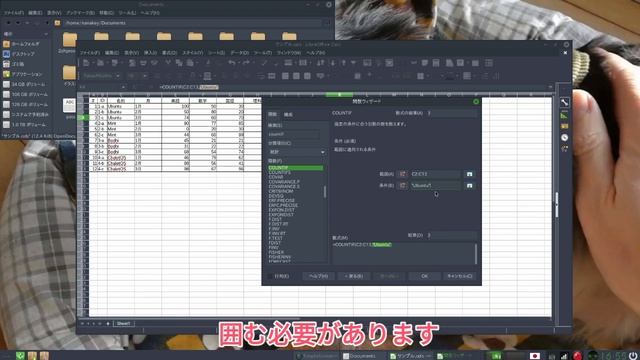Click the Japan flag keyboard indicator in tray
Viewport: 640px width, 360px height.
click(x=535, y=356)
